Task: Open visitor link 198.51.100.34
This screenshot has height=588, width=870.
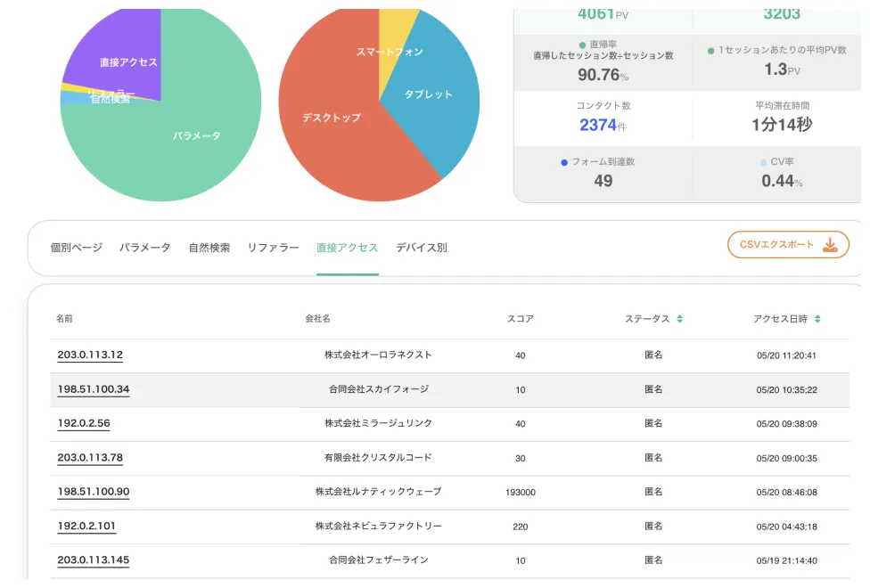Action: click(94, 389)
